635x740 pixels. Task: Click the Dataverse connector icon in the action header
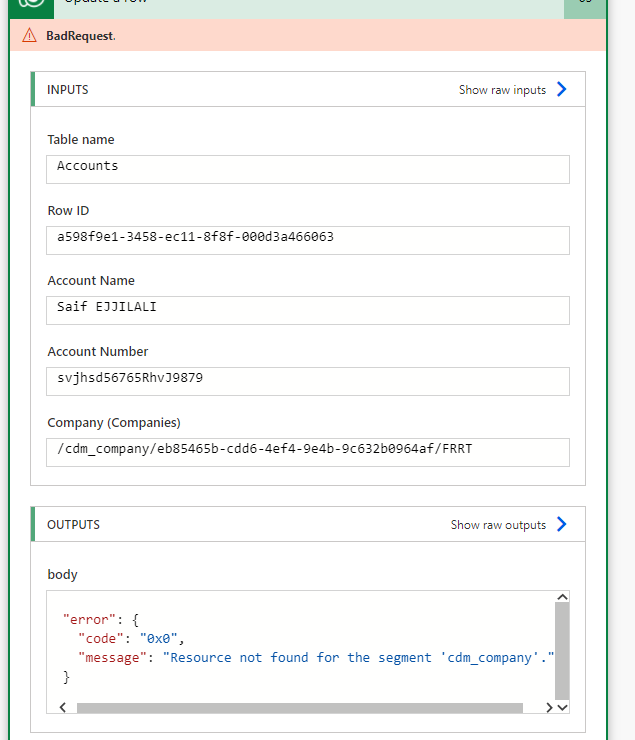coord(33,5)
